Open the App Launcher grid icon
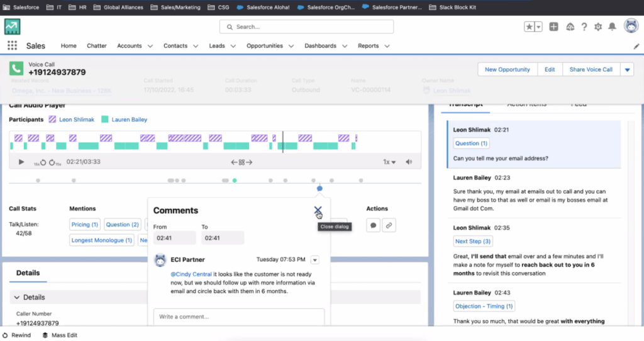644x341 pixels. coord(12,46)
